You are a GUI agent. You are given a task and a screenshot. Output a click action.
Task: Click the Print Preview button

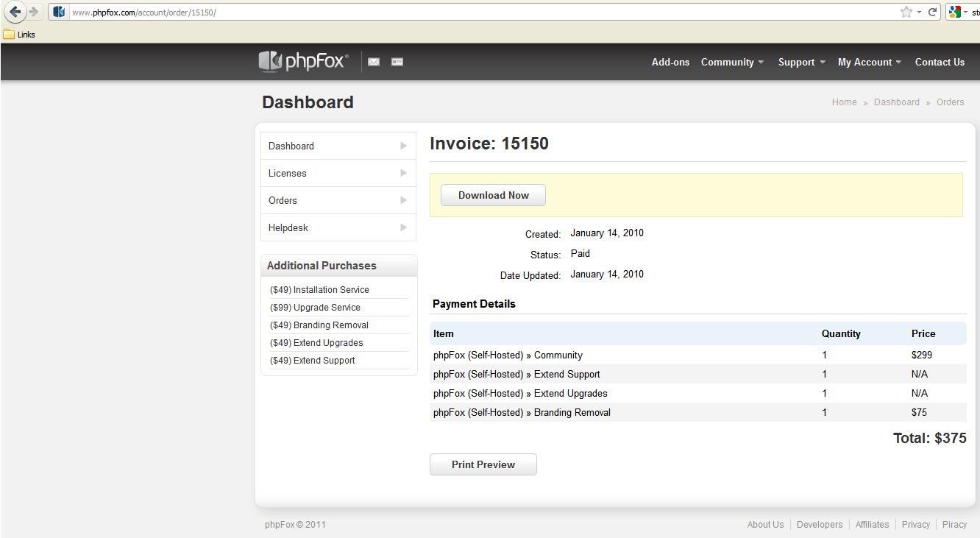coord(483,464)
